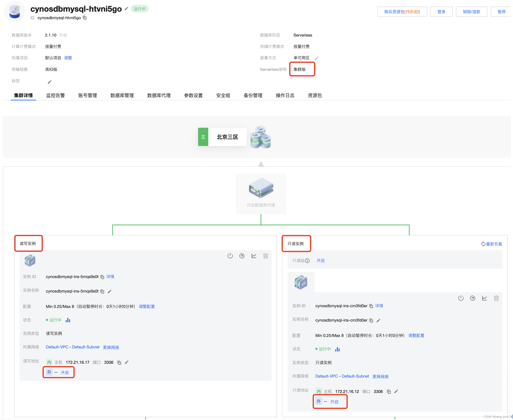
Task: Click 重新负载 for the read-only instances
Action: (492, 244)
